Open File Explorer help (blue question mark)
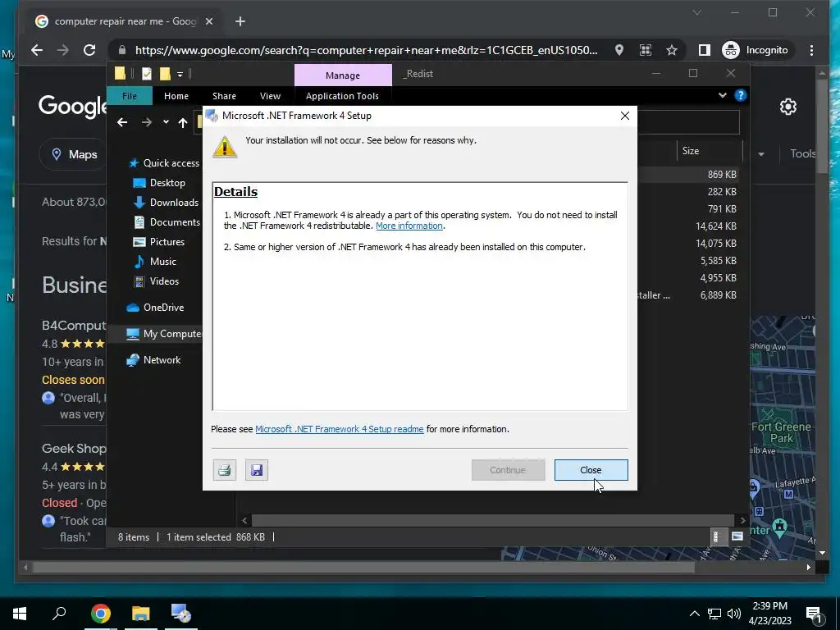 point(741,95)
